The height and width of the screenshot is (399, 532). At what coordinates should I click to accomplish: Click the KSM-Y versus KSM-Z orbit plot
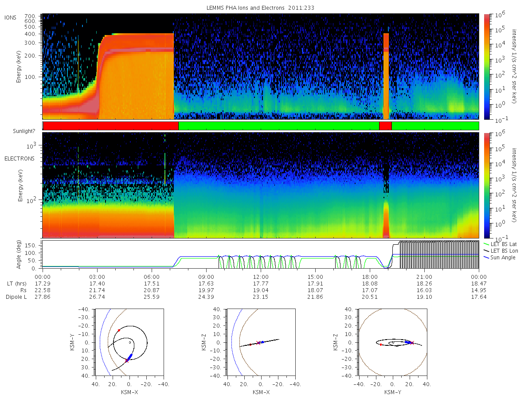(393, 342)
